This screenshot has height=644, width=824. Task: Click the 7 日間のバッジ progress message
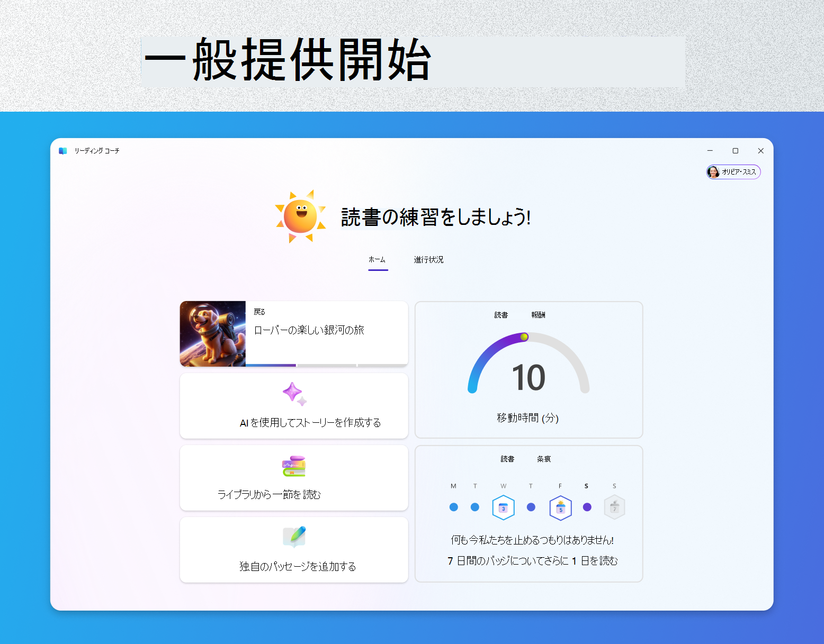click(533, 561)
